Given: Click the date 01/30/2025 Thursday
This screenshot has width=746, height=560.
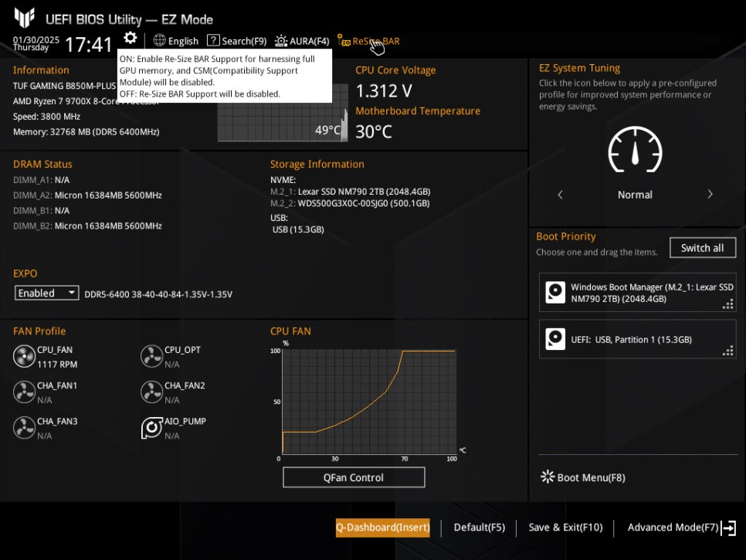Looking at the screenshot, I should coord(36,43).
